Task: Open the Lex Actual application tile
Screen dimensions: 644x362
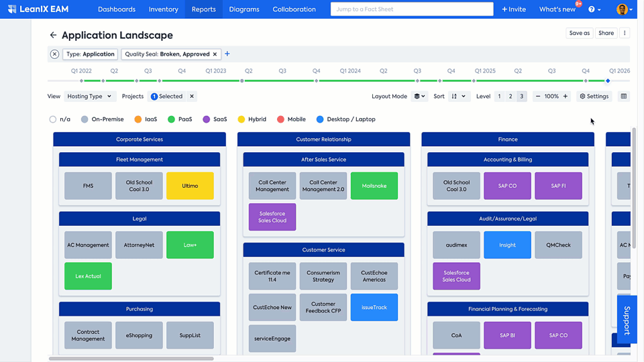Action: (x=89, y=276)
